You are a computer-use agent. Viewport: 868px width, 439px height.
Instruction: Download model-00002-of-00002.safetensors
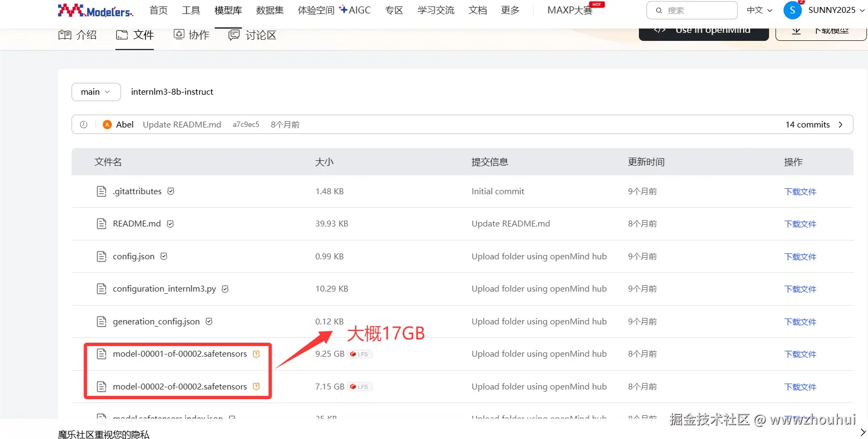[800, 387]
